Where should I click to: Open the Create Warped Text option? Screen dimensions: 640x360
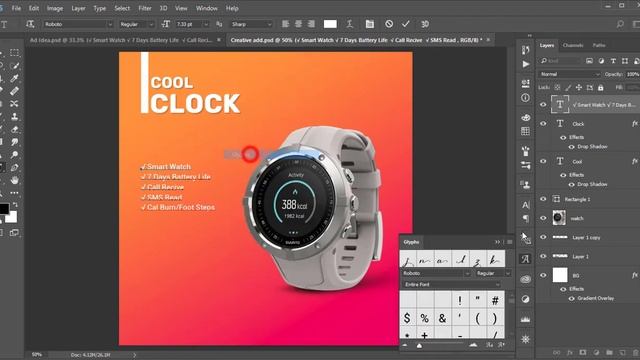point(349,24)
